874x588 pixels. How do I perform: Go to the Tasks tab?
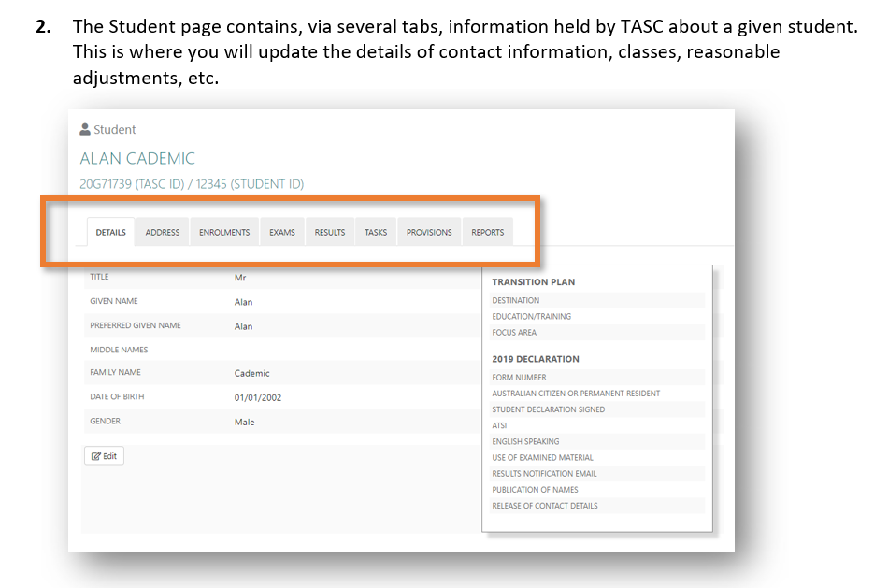pos(376,233)
